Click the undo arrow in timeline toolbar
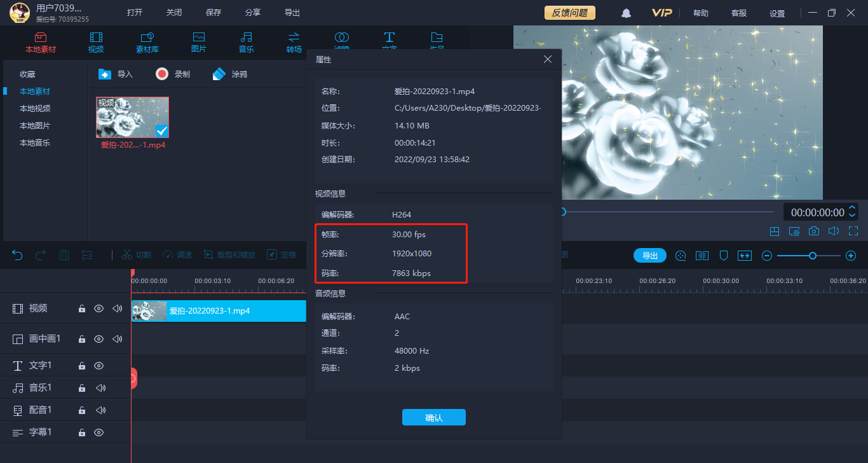 pyautogui.click(x=17, y=255)
